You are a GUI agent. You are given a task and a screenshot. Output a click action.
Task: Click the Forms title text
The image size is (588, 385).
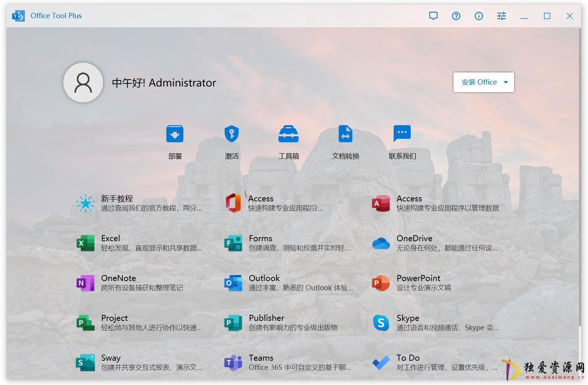[260, 238]
